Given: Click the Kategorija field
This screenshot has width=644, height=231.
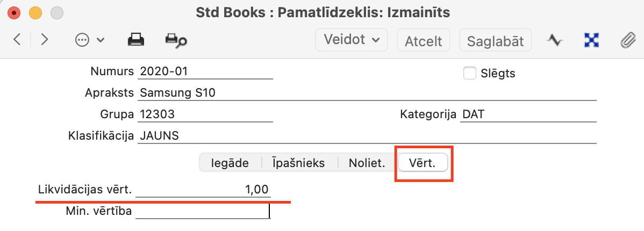Looking at the screenshot, I should (x=528, y=114).
